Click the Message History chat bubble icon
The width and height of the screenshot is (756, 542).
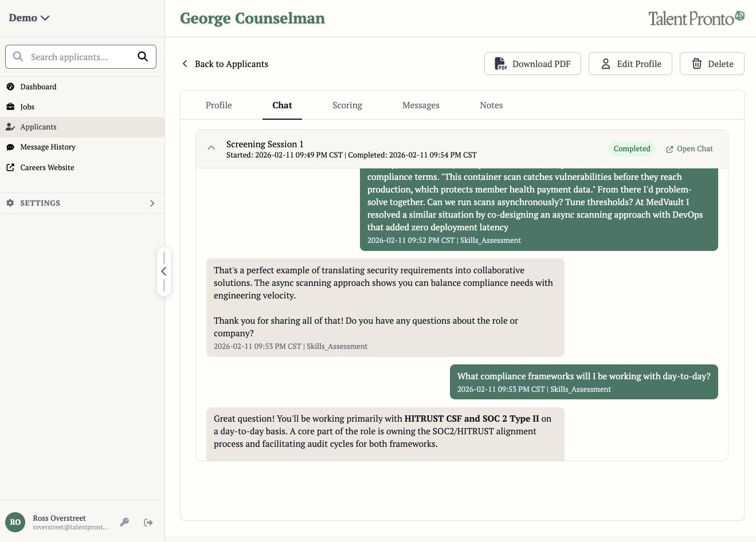coord(10,147)
